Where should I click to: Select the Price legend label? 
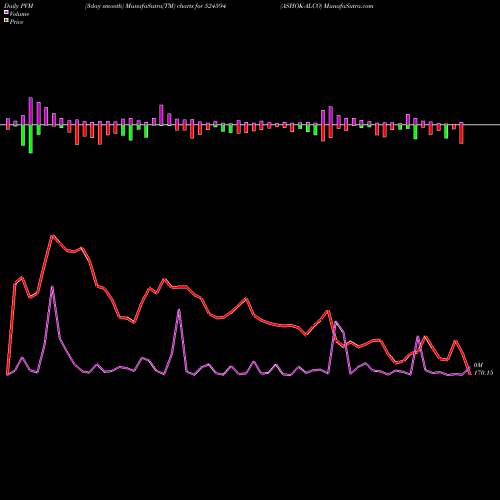[16, 22]
